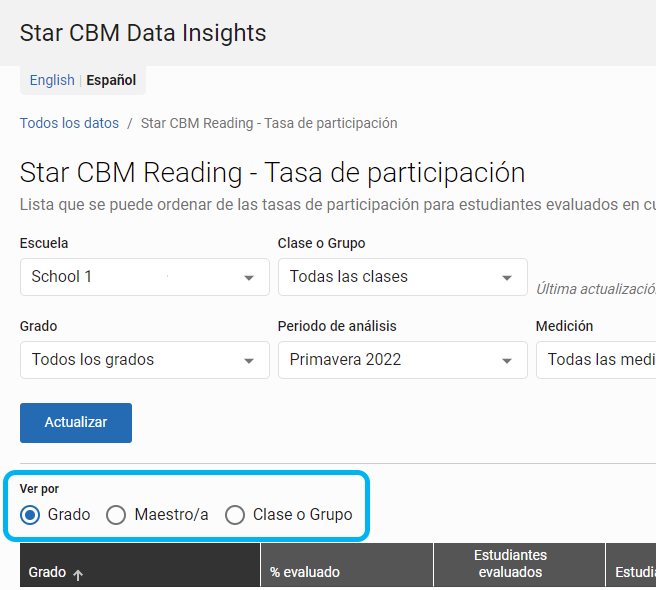The width and height of the screenshot is (656, 590).
Task: Click the Star CBM Data Insights title
Action: point(143,33)
